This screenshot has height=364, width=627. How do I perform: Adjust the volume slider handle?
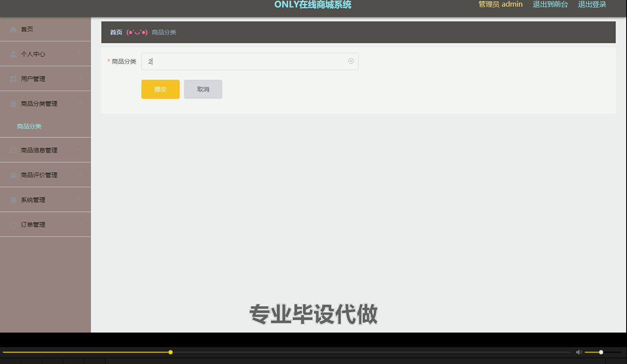point(601,352)
